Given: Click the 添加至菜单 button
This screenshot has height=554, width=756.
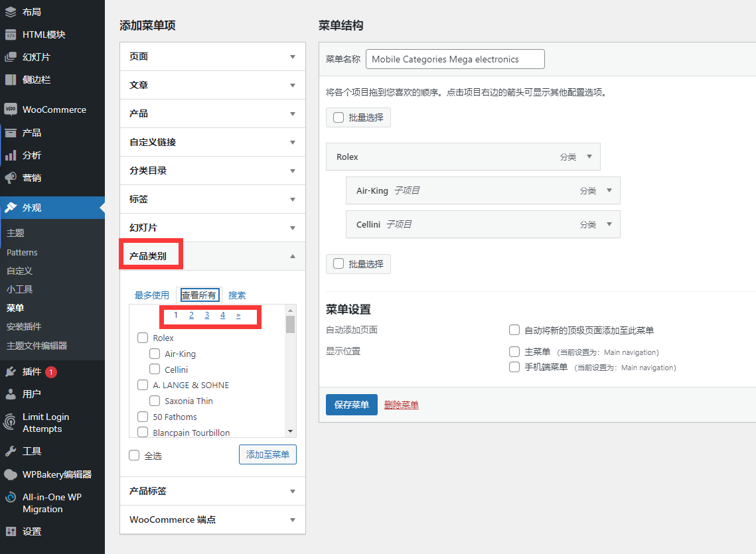Looking at the screenshot, I should 267,454.
